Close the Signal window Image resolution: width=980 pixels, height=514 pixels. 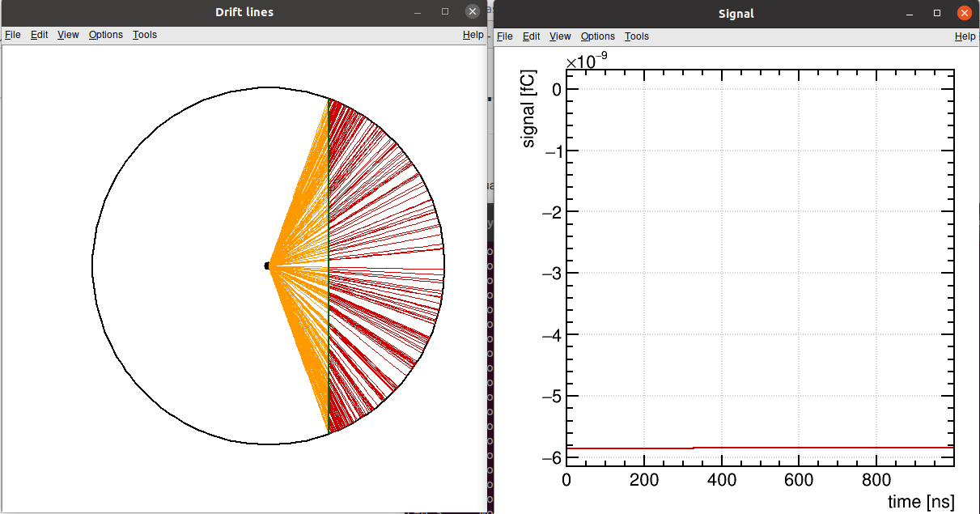click(964, 14)
